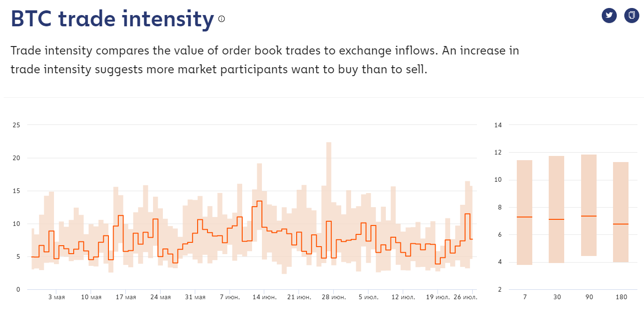Click the Twitter share icon

609,15
